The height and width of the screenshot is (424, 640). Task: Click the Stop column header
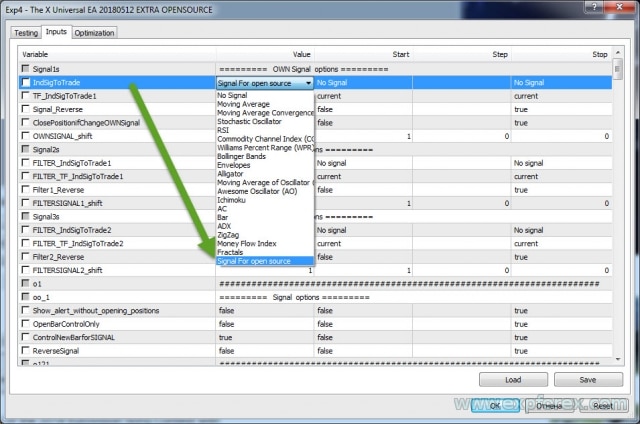point(561,54)
